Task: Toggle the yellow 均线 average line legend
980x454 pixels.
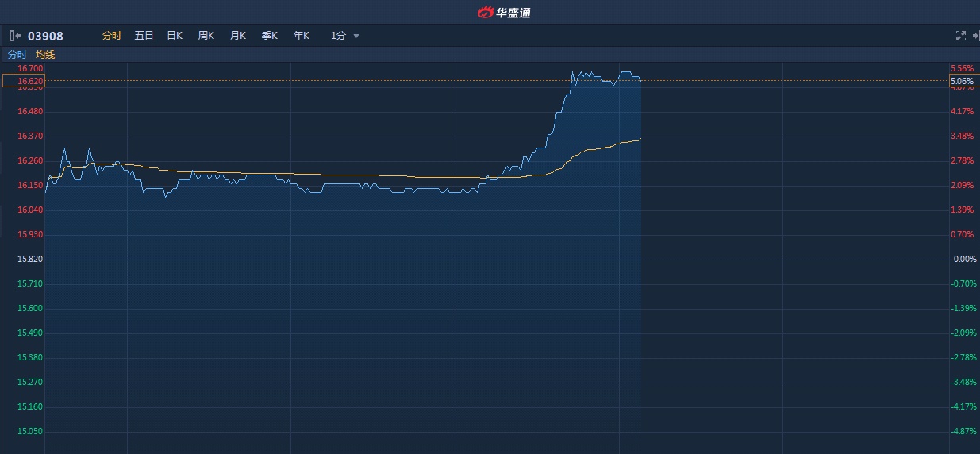Action: (x=45, y=55)
